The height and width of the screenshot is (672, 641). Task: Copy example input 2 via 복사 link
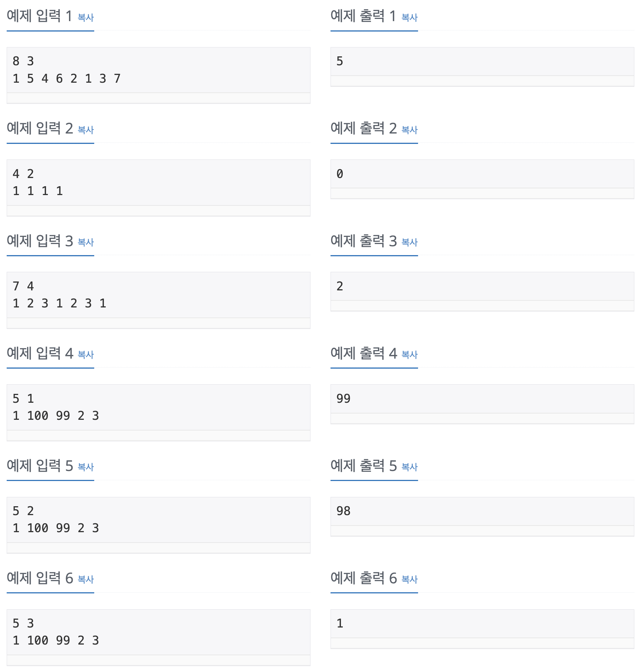(x=86, y=130)
